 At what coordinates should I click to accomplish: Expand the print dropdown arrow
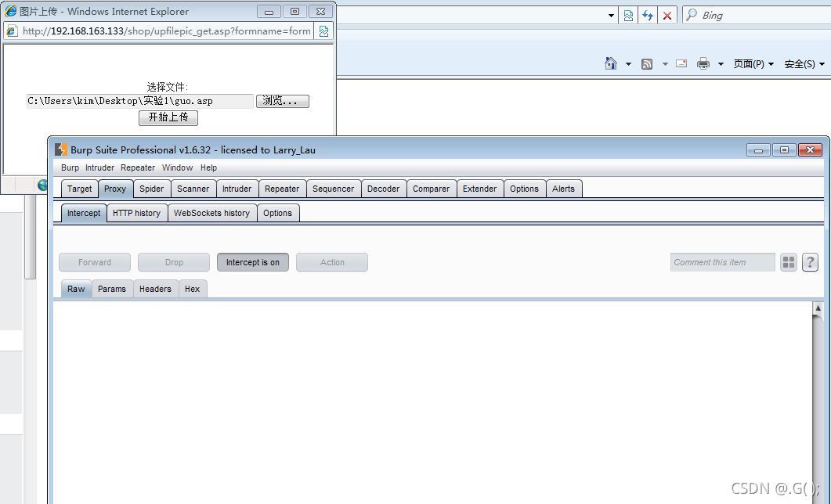[721, 64]
